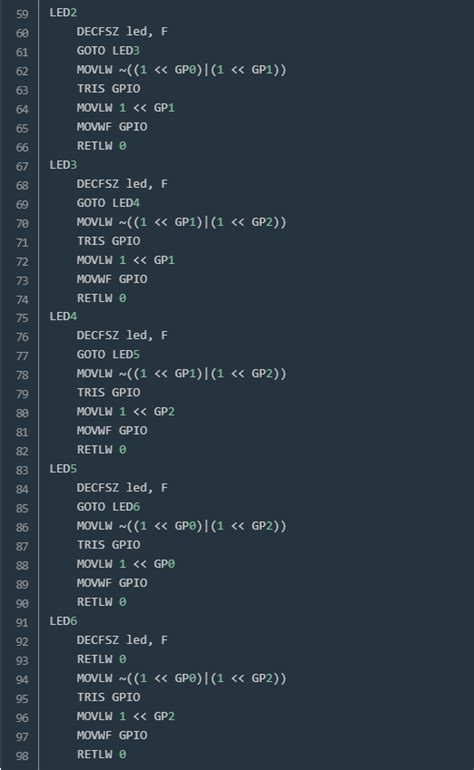Screen dimensions: 474x770
Task: Click 'RETLW 0' on line 93
Action: click(x=101, y=660)
